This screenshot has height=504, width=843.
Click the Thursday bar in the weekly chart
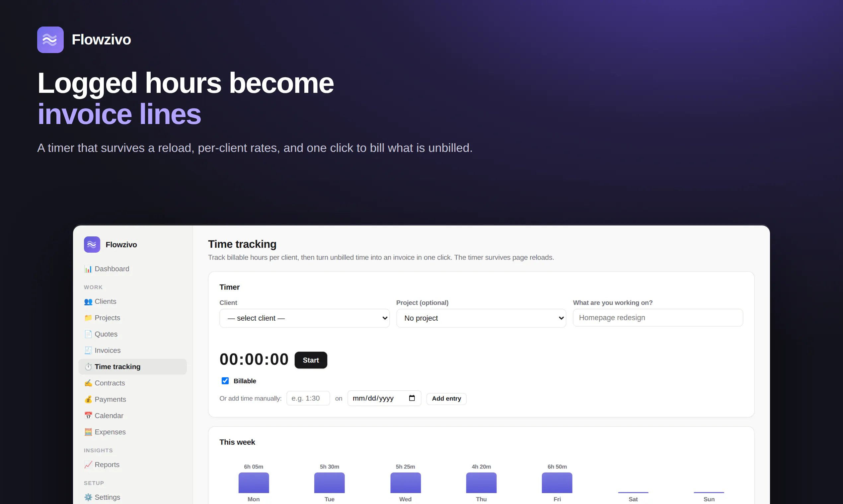481,482
